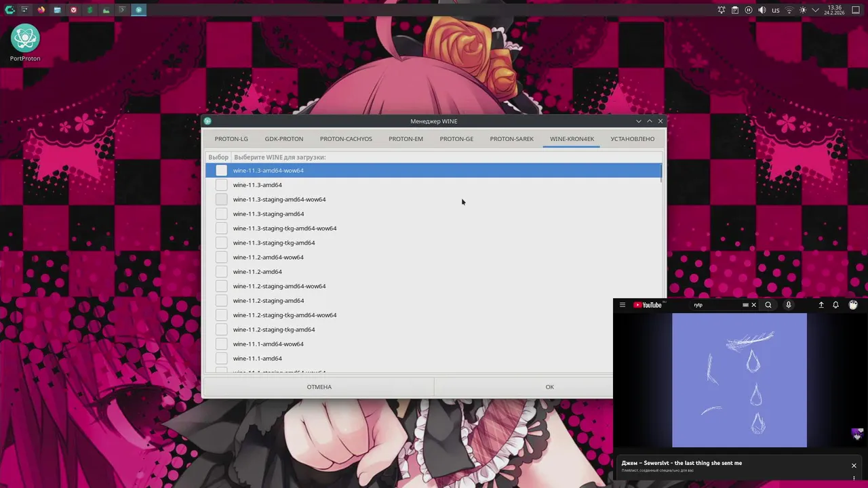Viewport: 868px width, 488px height.
Task: Click the Выбор column header
Action: tap(218, 157)
